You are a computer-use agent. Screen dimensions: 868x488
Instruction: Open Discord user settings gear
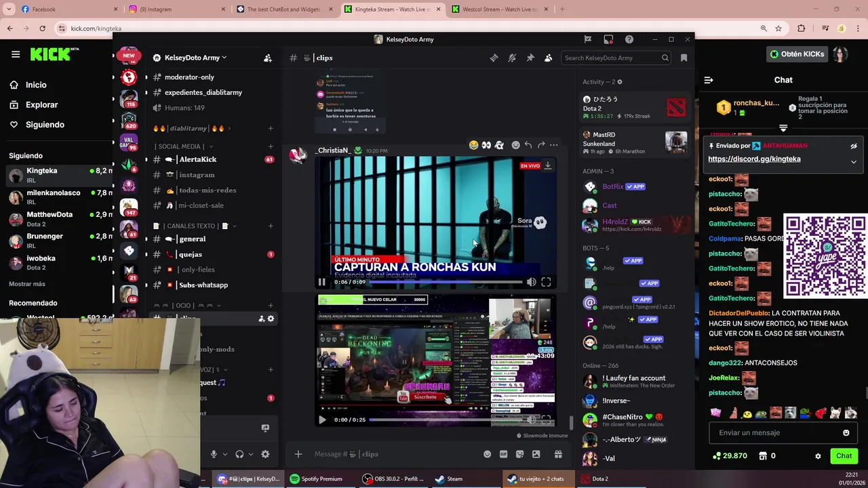pyautogui.click(x=265, y=454)
